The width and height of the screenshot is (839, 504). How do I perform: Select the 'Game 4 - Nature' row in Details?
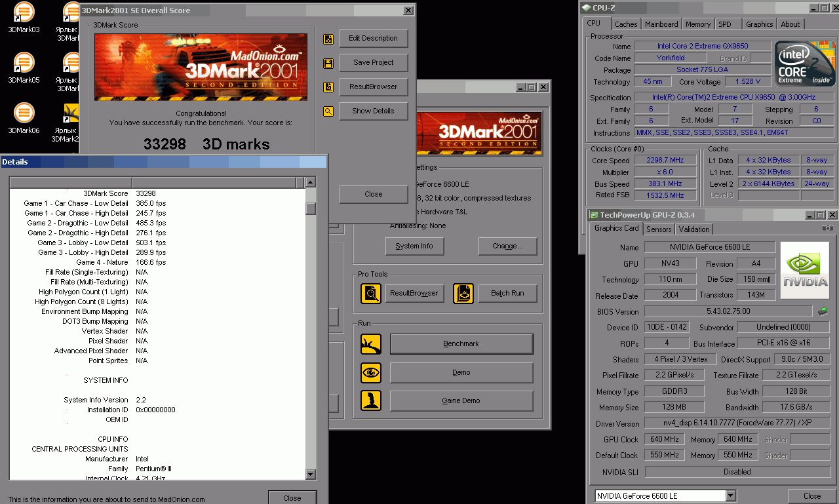[157, 262]
